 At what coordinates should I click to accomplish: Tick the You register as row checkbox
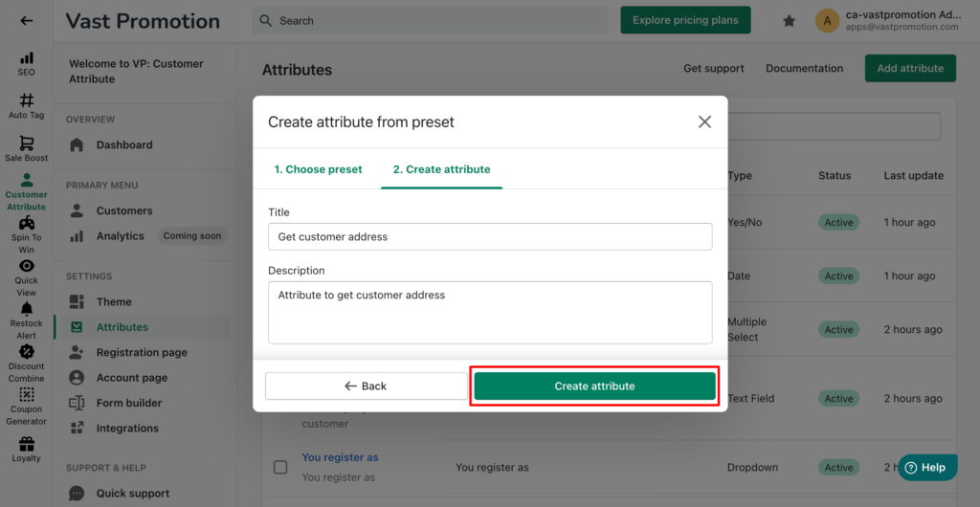pos(280,467)
